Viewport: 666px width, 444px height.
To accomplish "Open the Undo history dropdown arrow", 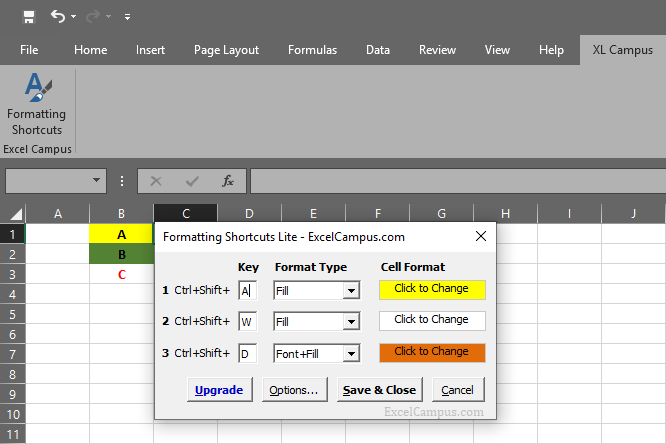I will point(73,17).
